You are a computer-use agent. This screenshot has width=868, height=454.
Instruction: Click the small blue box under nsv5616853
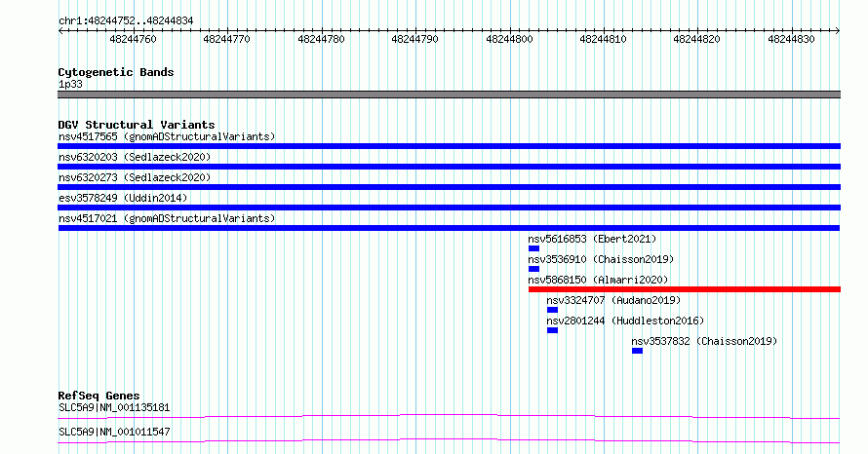(x=533, y=248)
